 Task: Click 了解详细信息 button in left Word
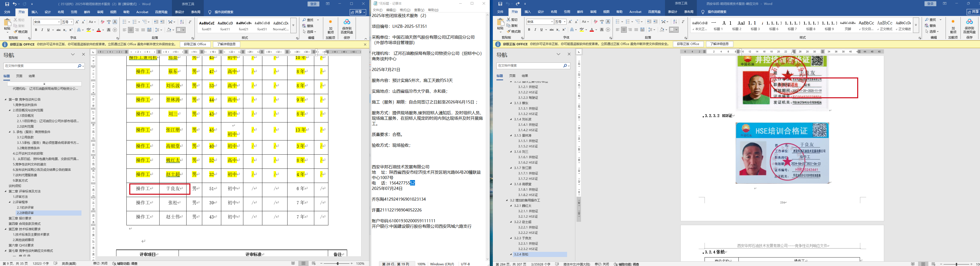[226, 44]
